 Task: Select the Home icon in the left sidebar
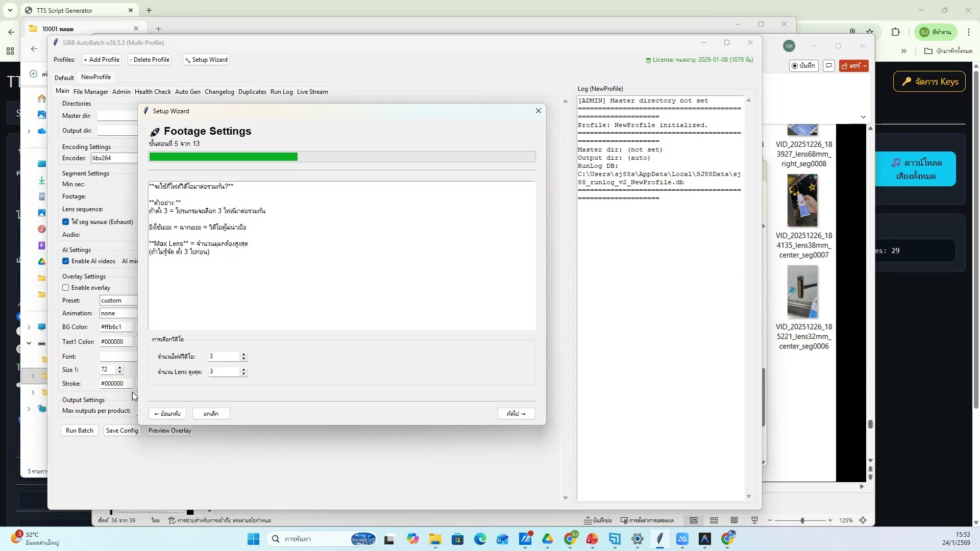[x=41, y=99]
